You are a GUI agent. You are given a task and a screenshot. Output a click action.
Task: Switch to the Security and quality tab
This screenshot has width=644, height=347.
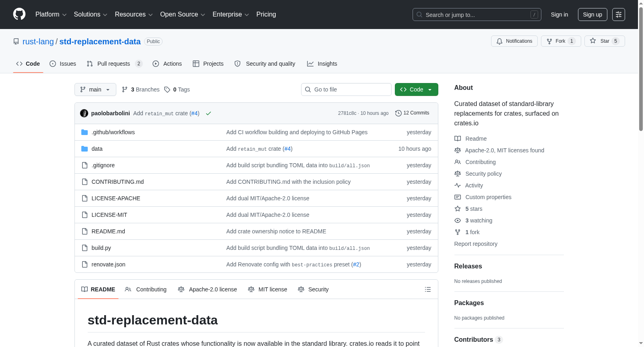(265, 64)
